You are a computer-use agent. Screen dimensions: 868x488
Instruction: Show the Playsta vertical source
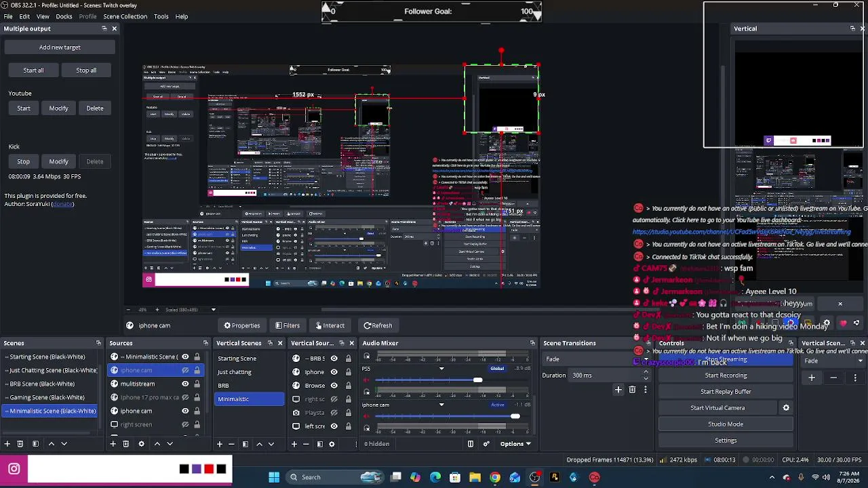click(x=334, y=412)
